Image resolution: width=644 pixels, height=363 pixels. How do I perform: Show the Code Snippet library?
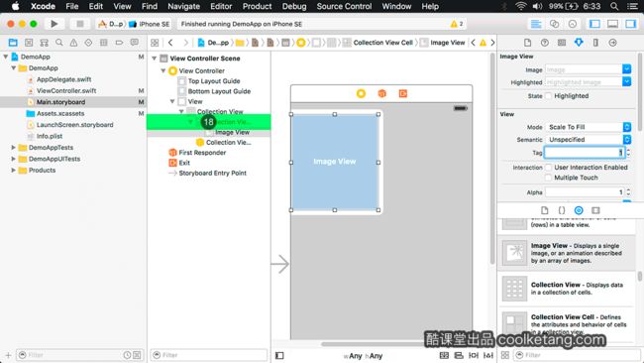coord(562,210)
